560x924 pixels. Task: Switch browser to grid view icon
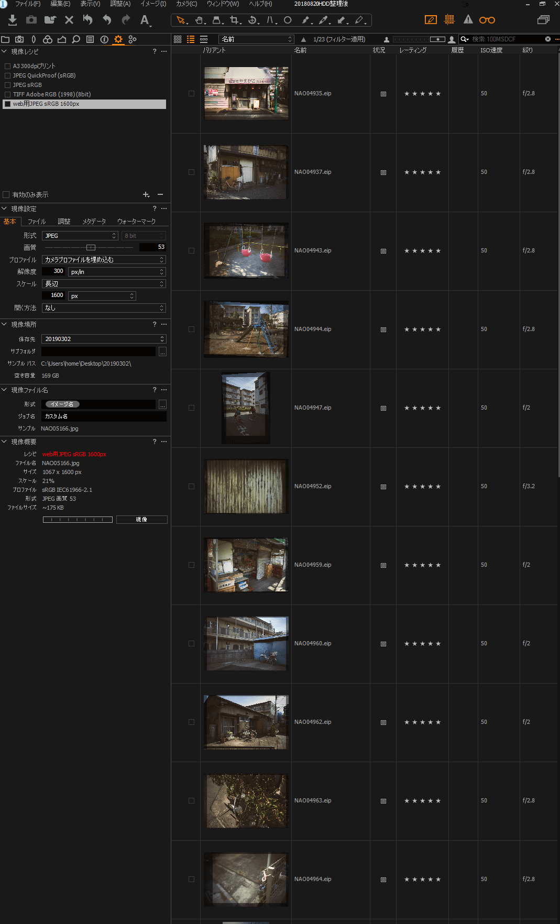178,39
